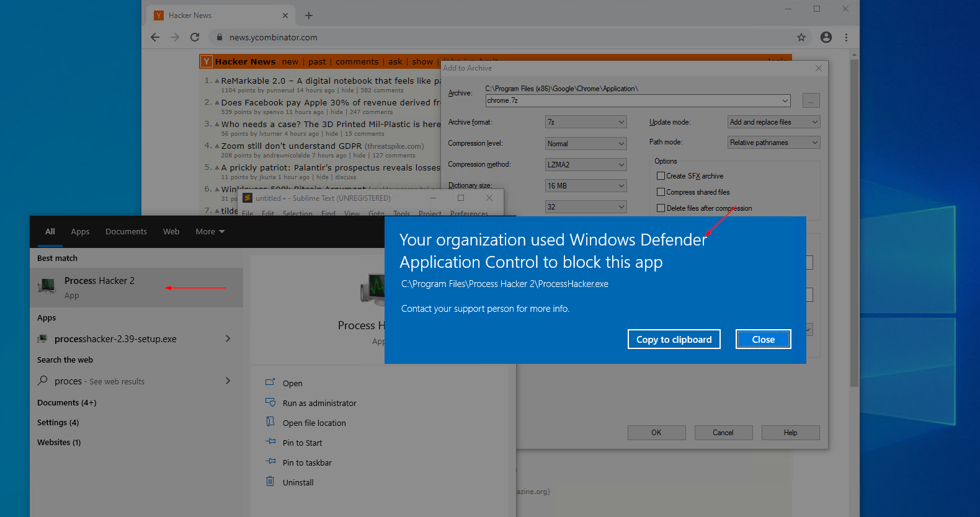Reload the page in Chrome
This screenshot has height=517, width=980.
click(195, 37)
